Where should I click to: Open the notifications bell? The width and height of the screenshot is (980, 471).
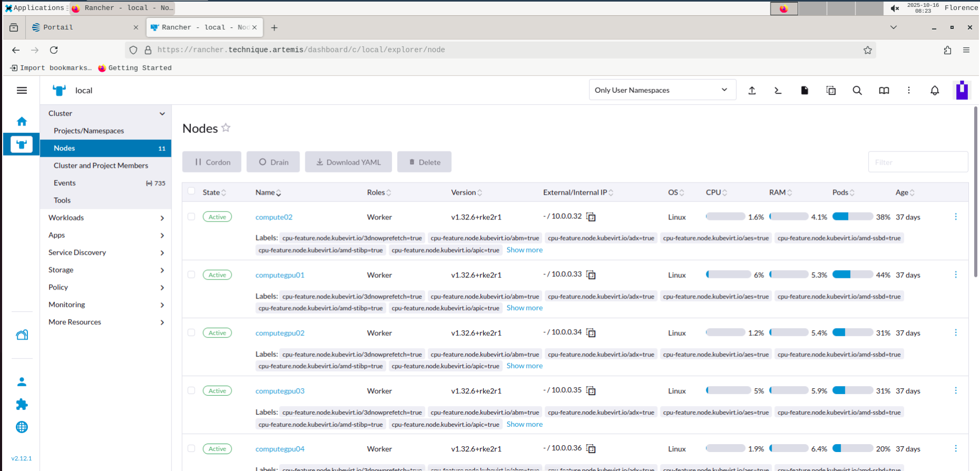tap(935, 91)
